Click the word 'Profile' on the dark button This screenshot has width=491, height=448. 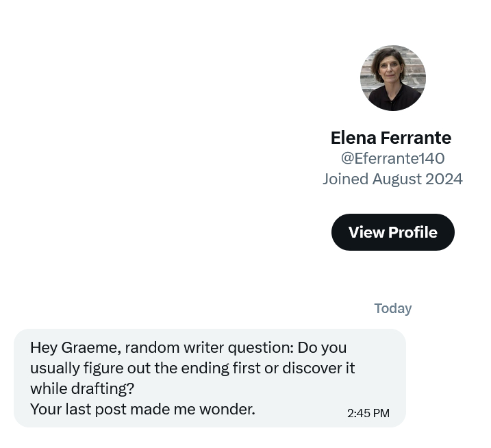coord(413,232)
